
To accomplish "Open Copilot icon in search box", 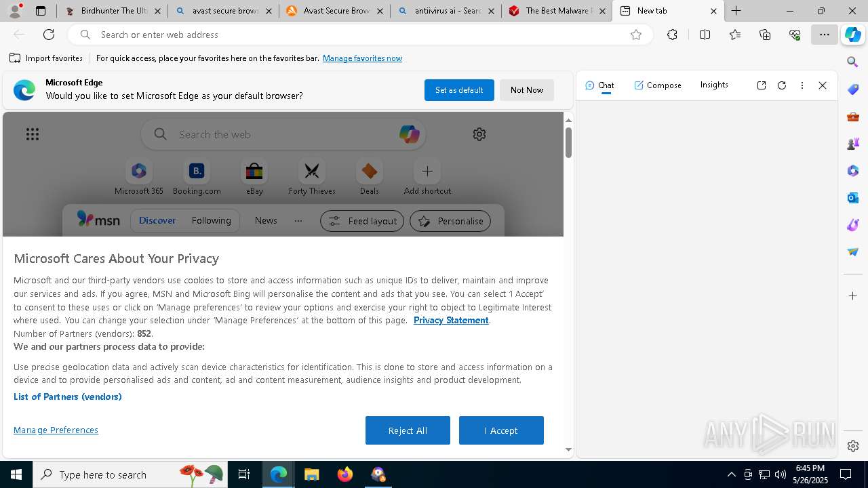I will click(x=409, y=134).
